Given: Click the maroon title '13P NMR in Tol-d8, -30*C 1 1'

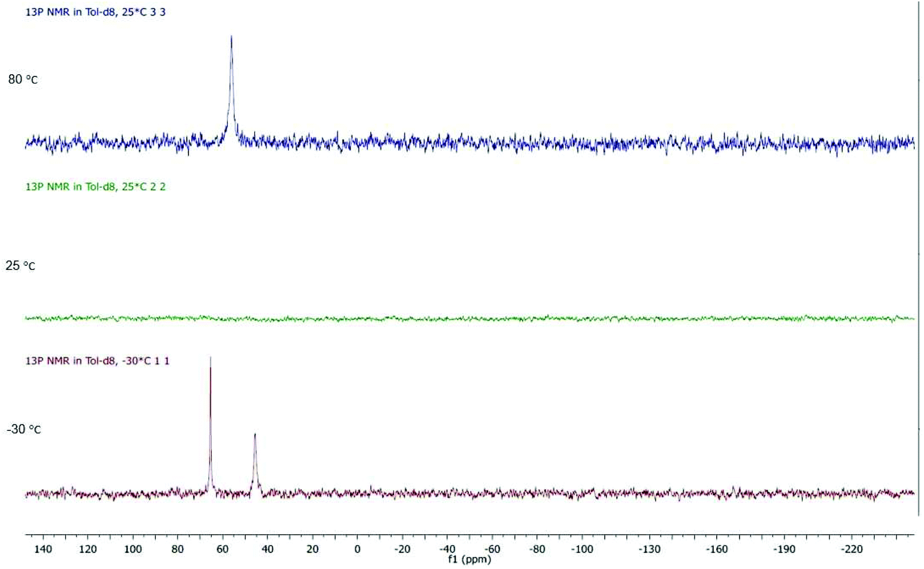Looking at the screenshot, I should (x=98, y=361).
